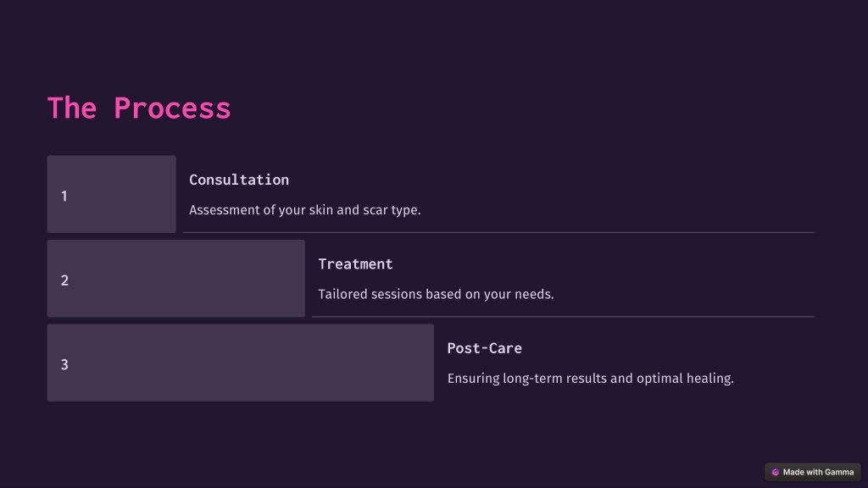Select the 'Assessment of your skin' description text
Viewport: 868px width, 488px height.
point(305,210)
